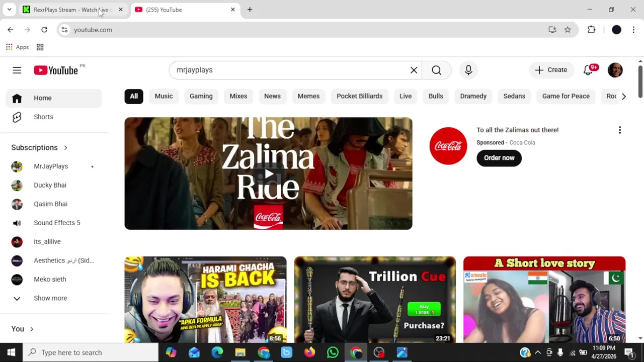The image size is (644, 362).
Task: Select the Music filter chip
Action: coord(164,96)
